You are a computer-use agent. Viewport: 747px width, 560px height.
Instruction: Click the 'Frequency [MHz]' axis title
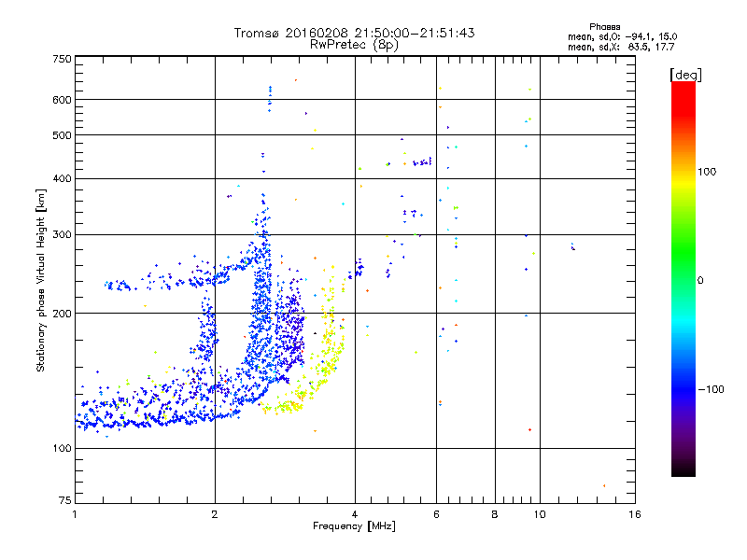pos(354,526)
